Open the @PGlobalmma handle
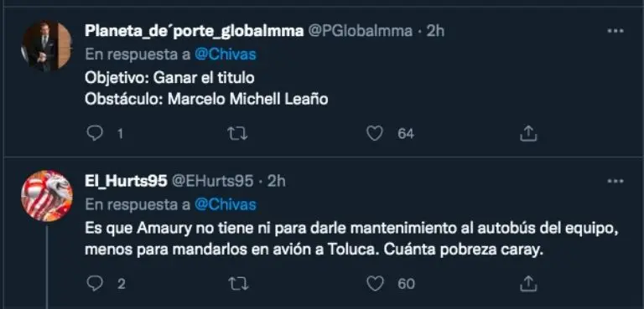The height and width of the screenshot is (309, 644). 361,31
